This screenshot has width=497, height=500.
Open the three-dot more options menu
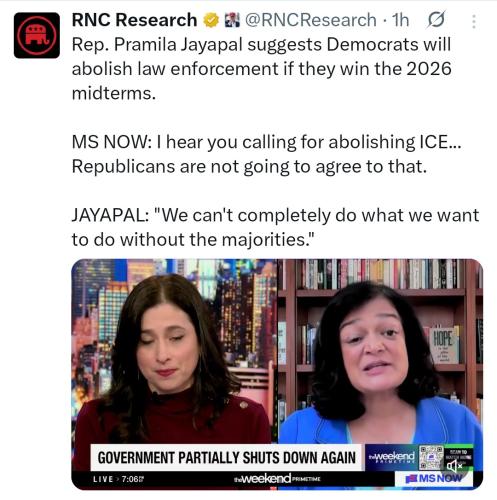point(474,22)
